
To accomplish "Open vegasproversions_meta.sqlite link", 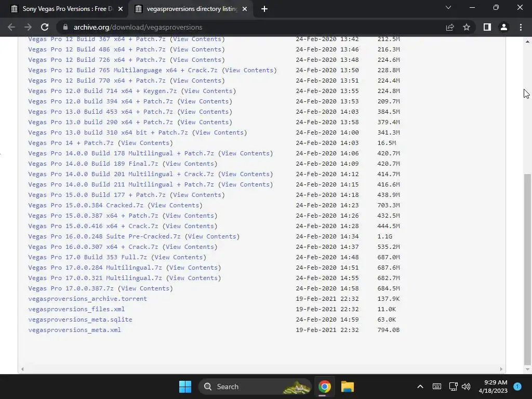I will [80, 320].
